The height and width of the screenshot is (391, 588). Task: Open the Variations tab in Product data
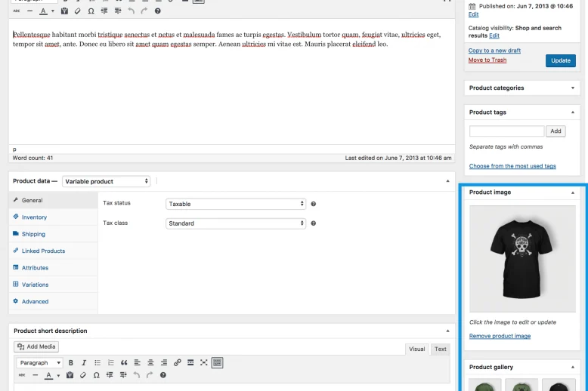[x=35, y=285]
